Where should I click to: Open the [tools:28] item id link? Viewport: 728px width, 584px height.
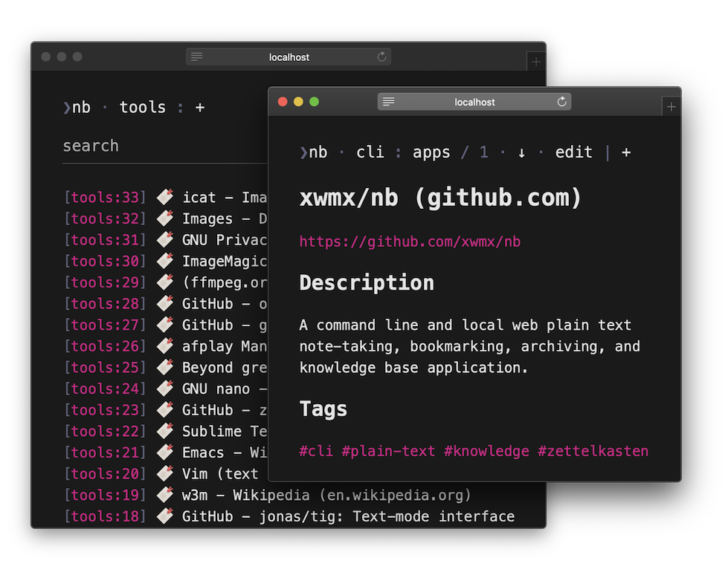[x=105, y=303]
